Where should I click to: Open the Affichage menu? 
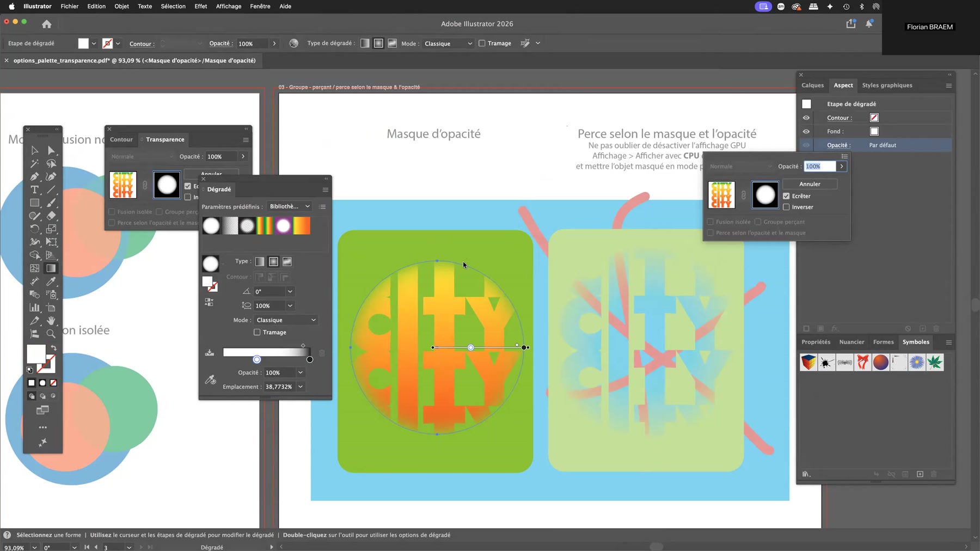(229, 7)
